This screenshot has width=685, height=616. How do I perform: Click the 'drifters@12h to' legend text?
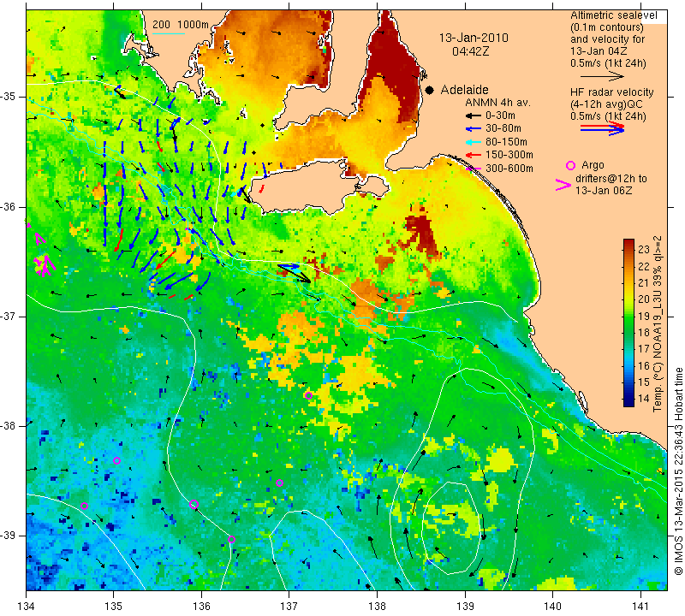[x=611, y=179]
